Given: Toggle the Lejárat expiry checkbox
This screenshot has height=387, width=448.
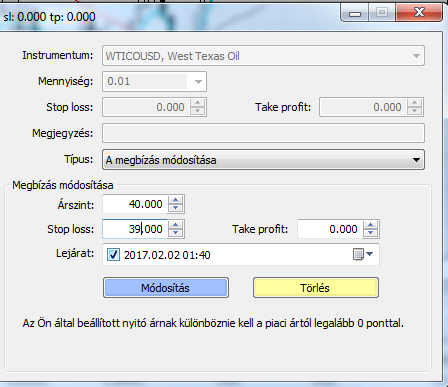Looking at the screenshot, I should (113, 255).
